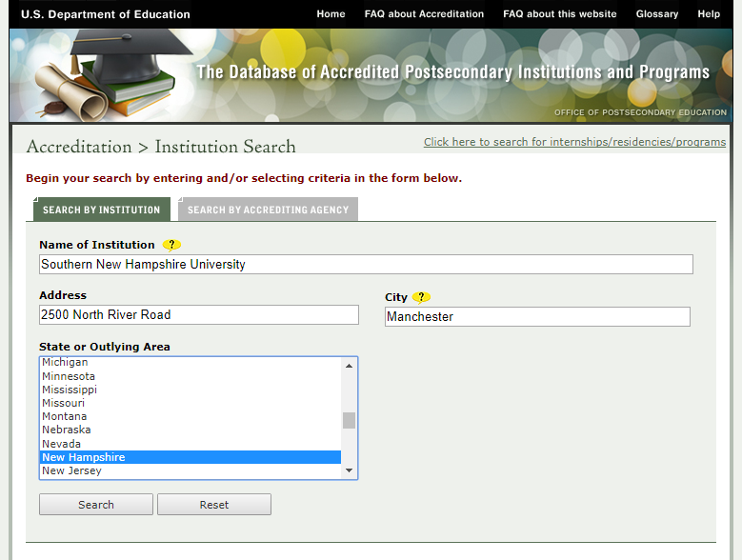742x560 pixels.
Task: Click the Address input field
Action: pos(199,314)
